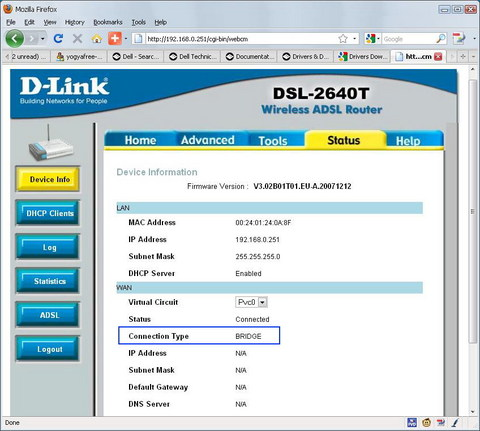Screen dimensions: 480x431
Task: Switch to the Drivers Download tab
Action: click(362, 57)
